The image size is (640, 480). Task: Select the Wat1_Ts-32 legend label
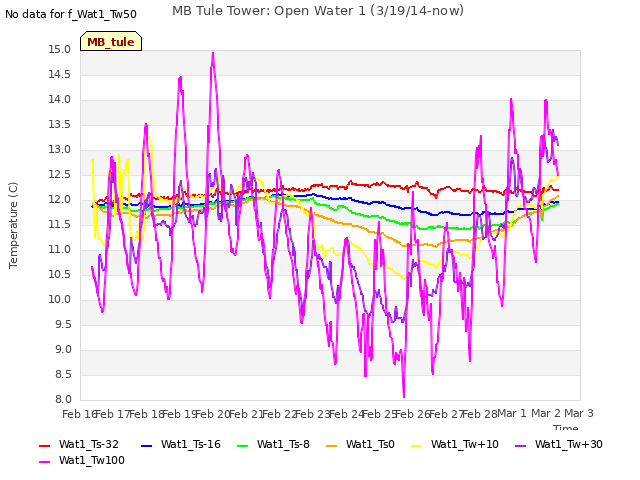[89, 444]
